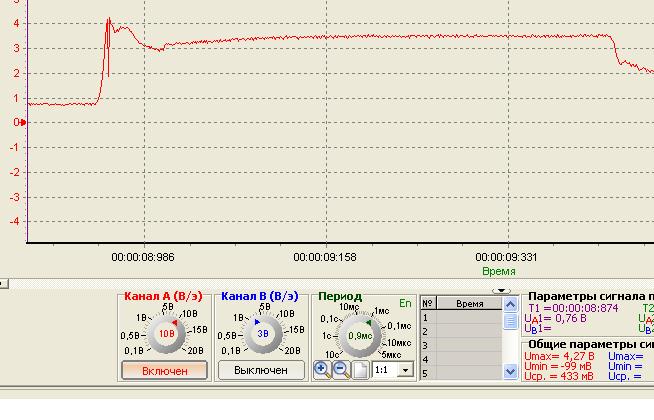This screenshot has width=654, height=420.
Task: Click the Канал B voltage dial showing 3В
Action: (263, 334)
